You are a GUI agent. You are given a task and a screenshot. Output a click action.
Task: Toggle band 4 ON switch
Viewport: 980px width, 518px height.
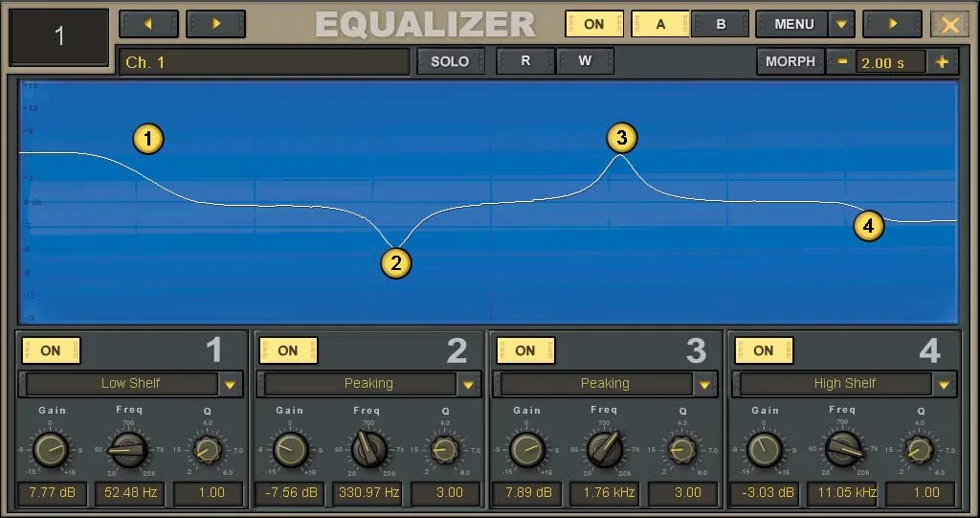pyautogui.click(x=764, y=350)
